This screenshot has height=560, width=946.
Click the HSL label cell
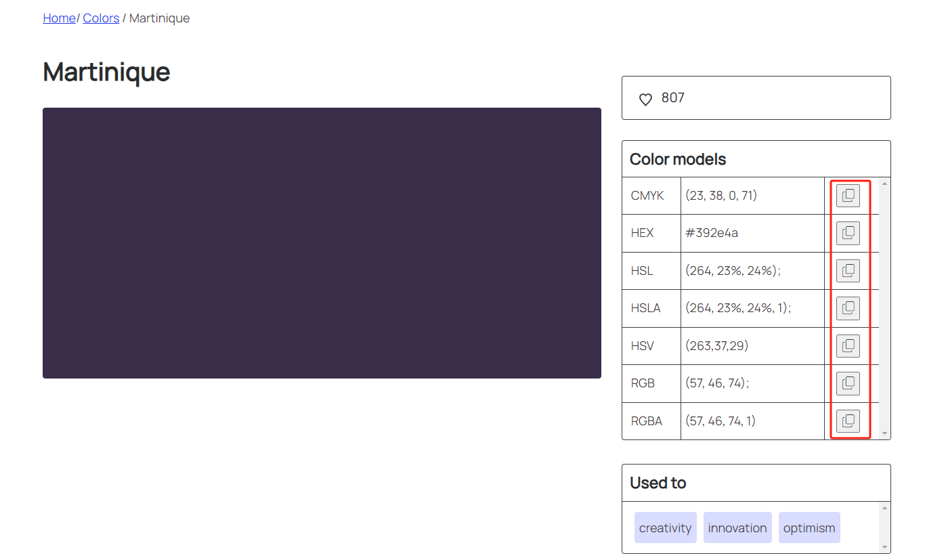[651, 271]
